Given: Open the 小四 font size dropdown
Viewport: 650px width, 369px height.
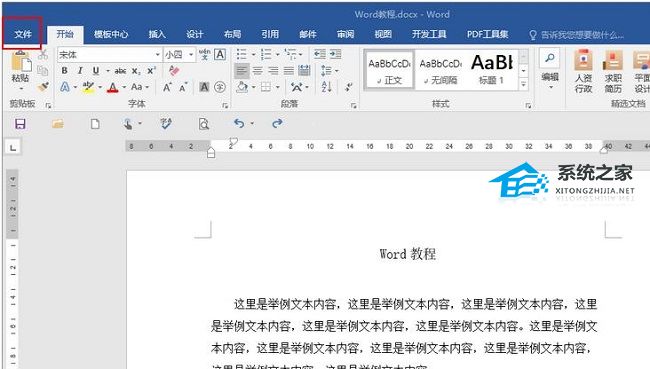Looking at the screenshot, I should pyautogui.click(x=191, y=55).
